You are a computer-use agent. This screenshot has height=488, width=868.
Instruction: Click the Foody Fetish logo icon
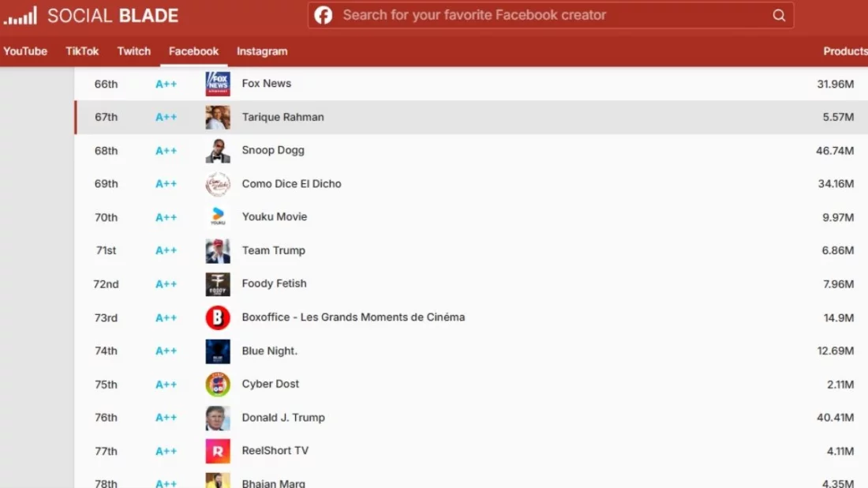pos(218,284)
